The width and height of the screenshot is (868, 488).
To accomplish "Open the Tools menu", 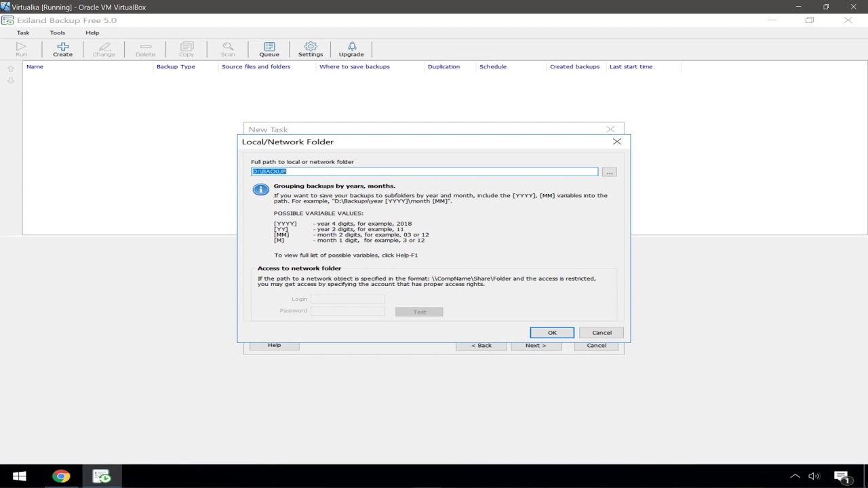I will click(x=58, y=33).
